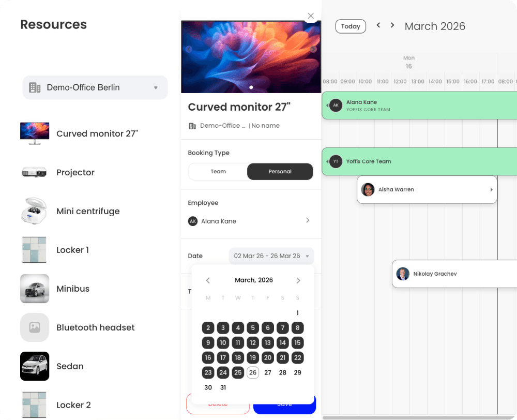Screen dimensions: 517x420
Task: Select the Sedan resource icon
Action: 34,366
